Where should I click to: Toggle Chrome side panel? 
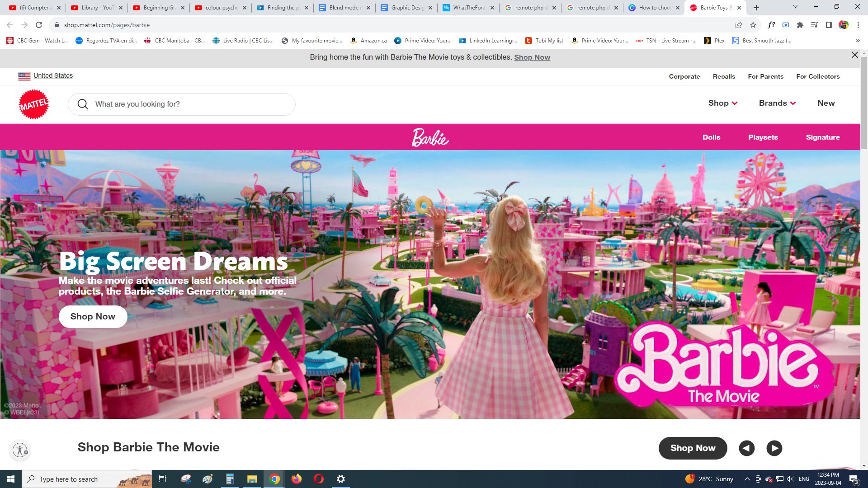coord(829,25)
